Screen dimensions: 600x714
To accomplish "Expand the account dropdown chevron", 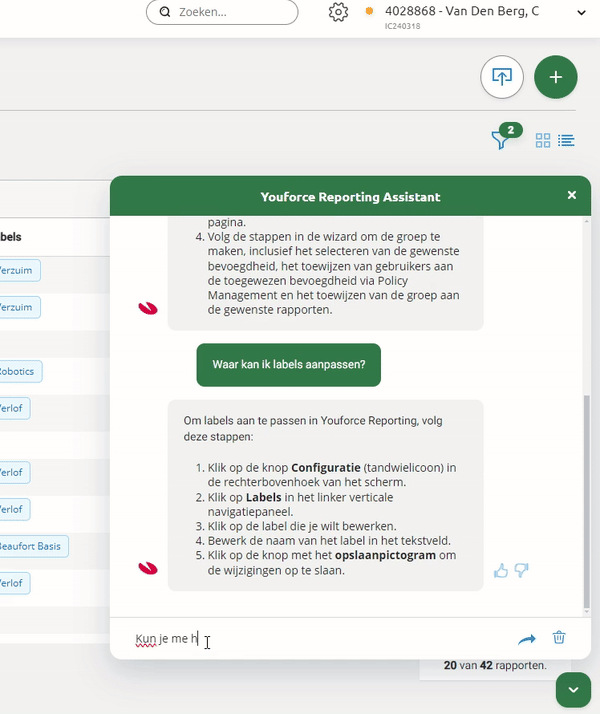I will pyautogui.click(x=581, y=13).
